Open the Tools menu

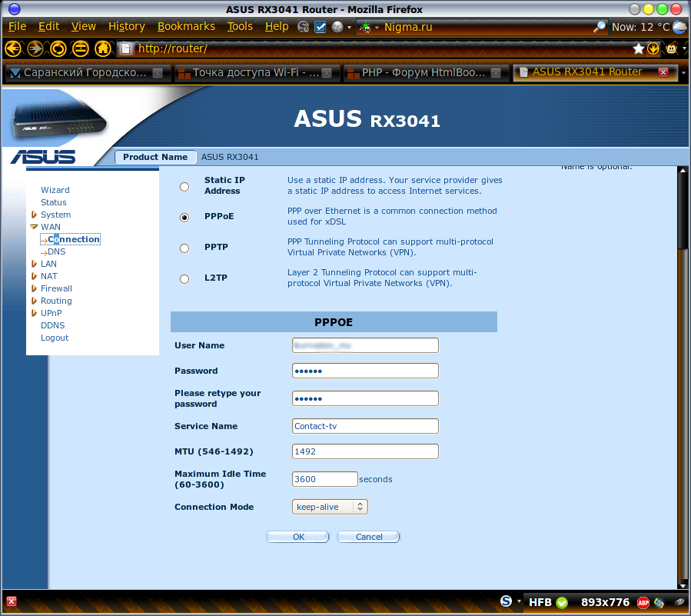point(240,27)
